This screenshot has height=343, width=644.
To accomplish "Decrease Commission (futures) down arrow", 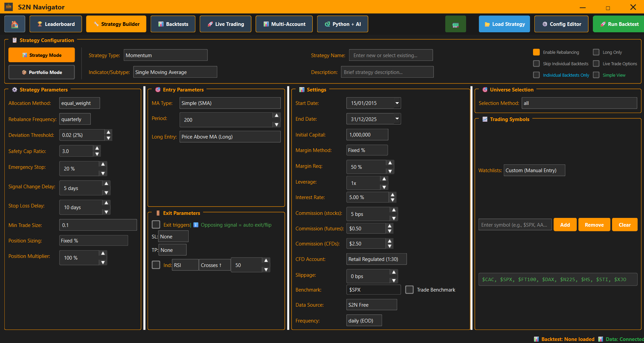I will [389, 231].
